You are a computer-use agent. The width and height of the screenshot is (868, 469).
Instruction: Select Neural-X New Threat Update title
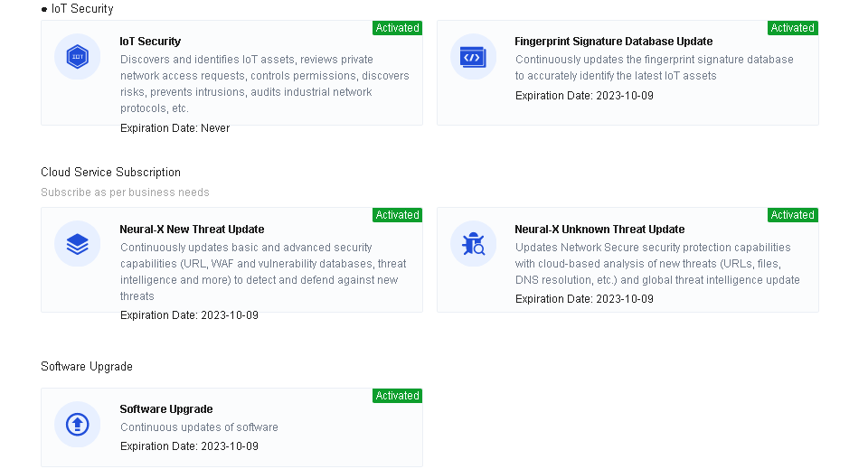(x=192, y=230)
